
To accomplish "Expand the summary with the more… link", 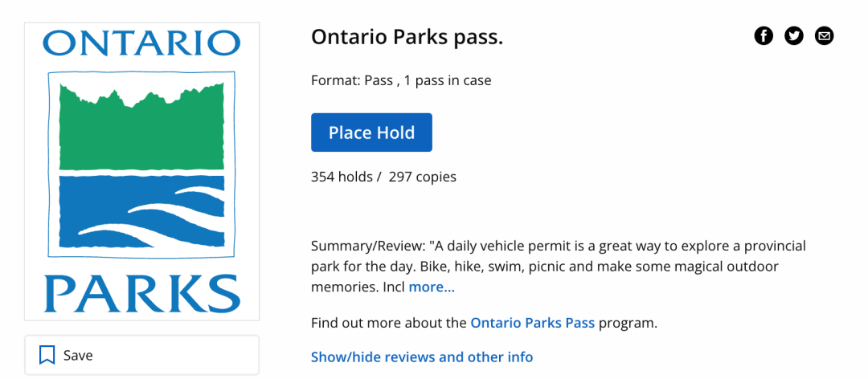I will pyautogui.click(x=432, y=287).
